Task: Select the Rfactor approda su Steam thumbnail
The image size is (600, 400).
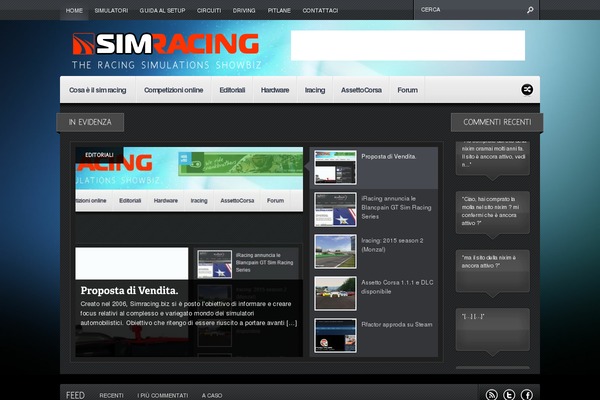Action: 335,335
